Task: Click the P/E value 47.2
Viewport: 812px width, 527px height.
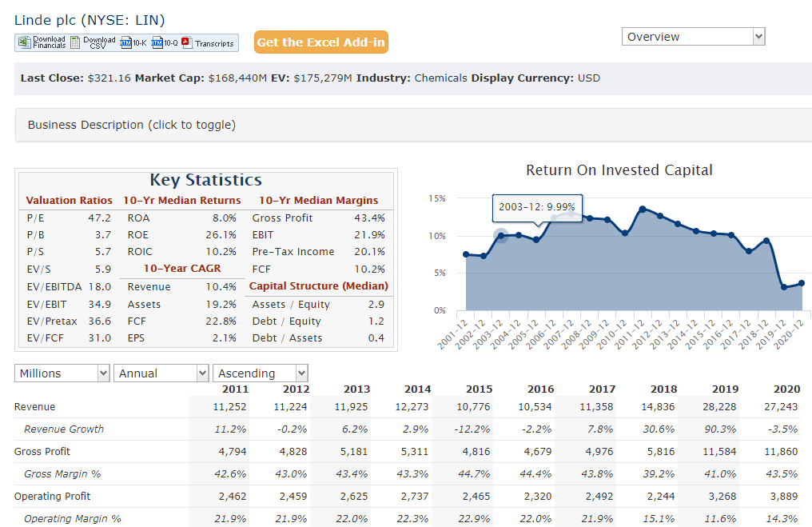Action: pos(99,218)
